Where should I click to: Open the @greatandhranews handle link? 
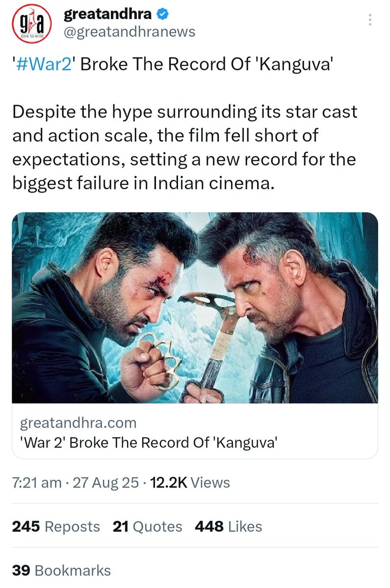tap(130, 32)
